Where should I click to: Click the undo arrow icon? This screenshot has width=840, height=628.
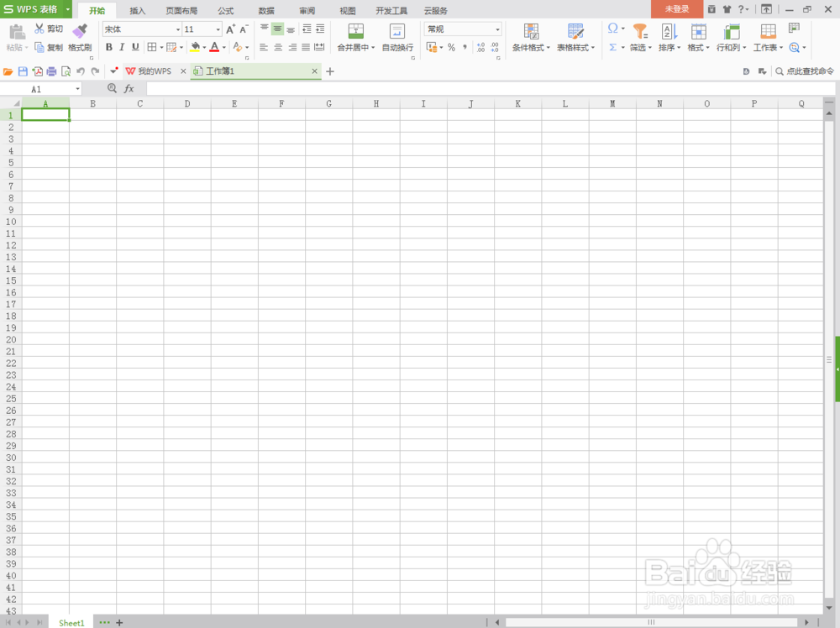click(81, 71)
